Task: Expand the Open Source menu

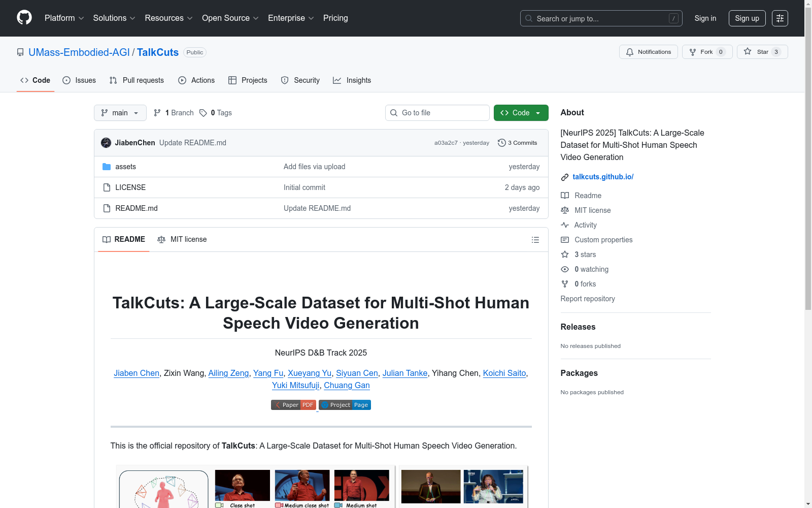Action: point(230,18)
